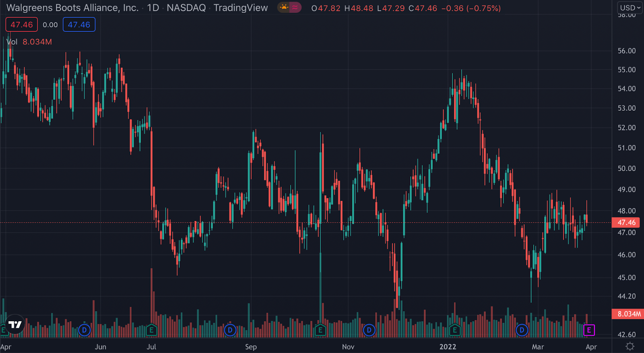Viewport: 644px width, 353px height.
Task: Click the L47.29 low value
Action: click(x=391, y=8)
